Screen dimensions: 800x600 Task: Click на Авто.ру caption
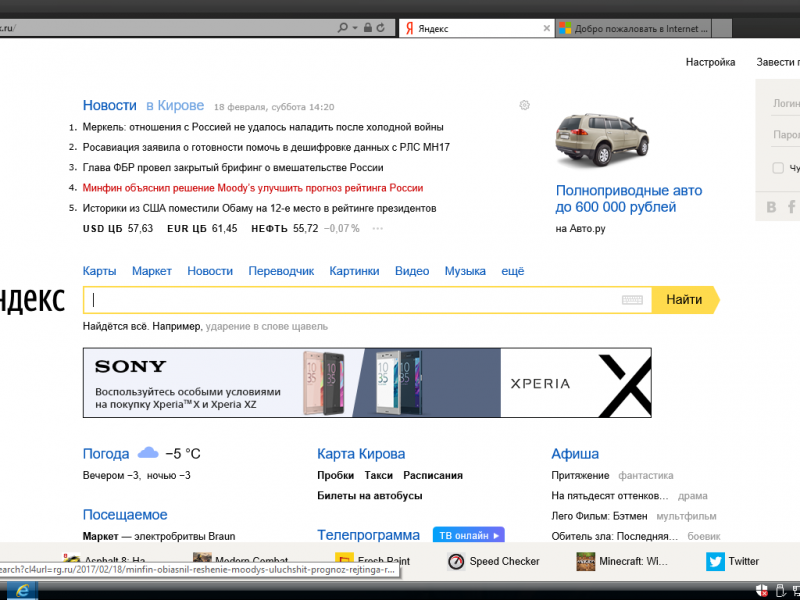pos(580,229)
